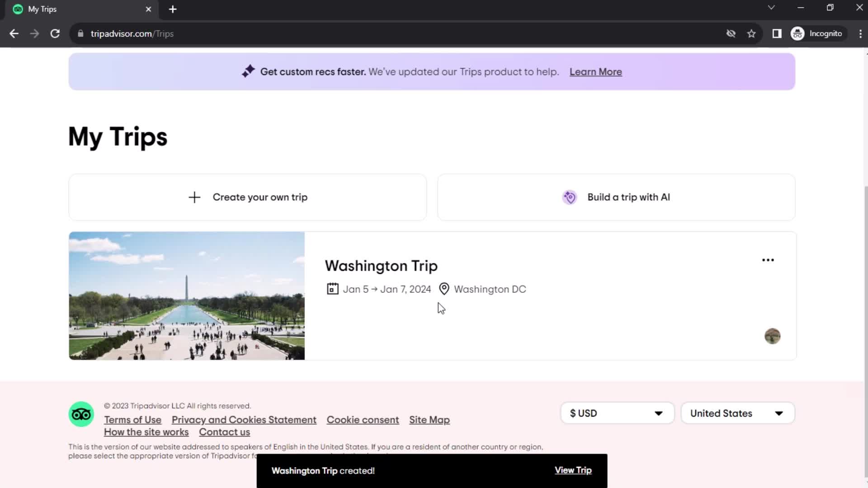Click the incognito mode indicator toggle

coord(820,33)
